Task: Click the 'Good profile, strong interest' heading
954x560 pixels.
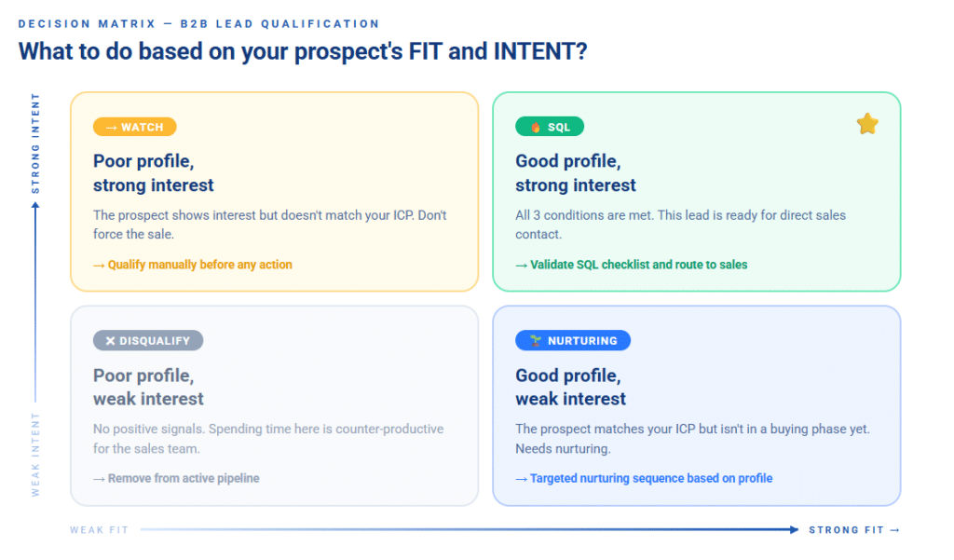Action: click(576, 173)
